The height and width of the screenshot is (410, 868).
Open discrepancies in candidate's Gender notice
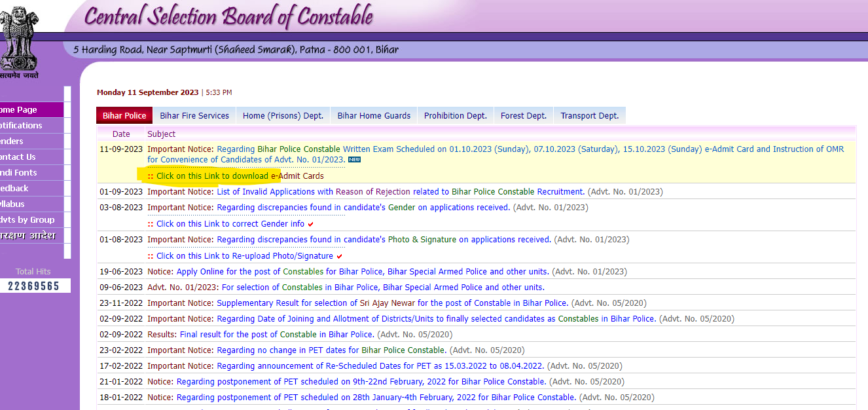pos(363,208)
